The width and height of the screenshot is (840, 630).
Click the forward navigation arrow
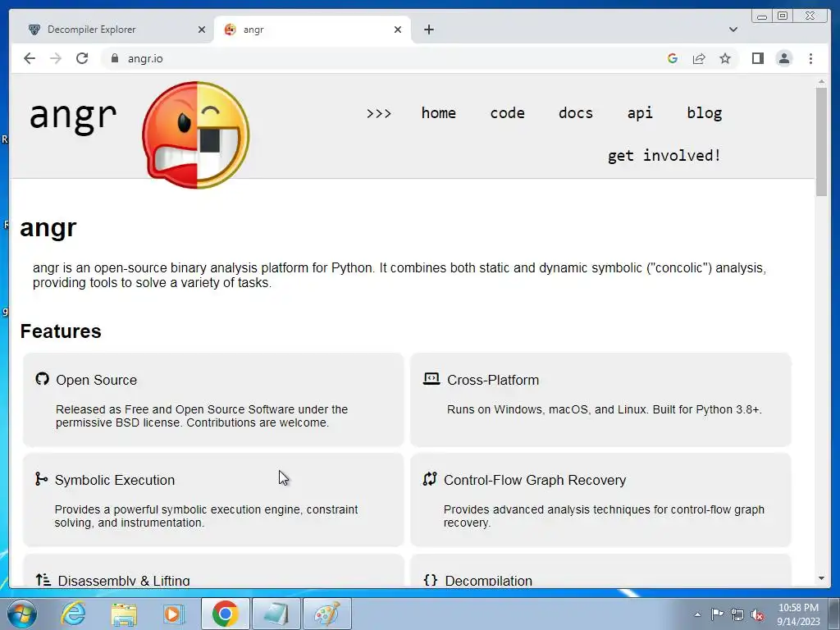pyautogui.click(x=56, y=58)
